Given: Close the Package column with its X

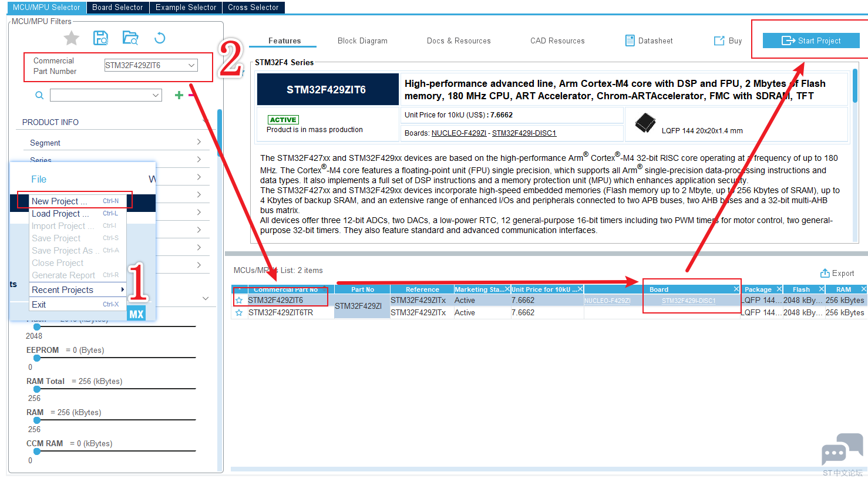Looking at the screenshot, I should point(779,289).
